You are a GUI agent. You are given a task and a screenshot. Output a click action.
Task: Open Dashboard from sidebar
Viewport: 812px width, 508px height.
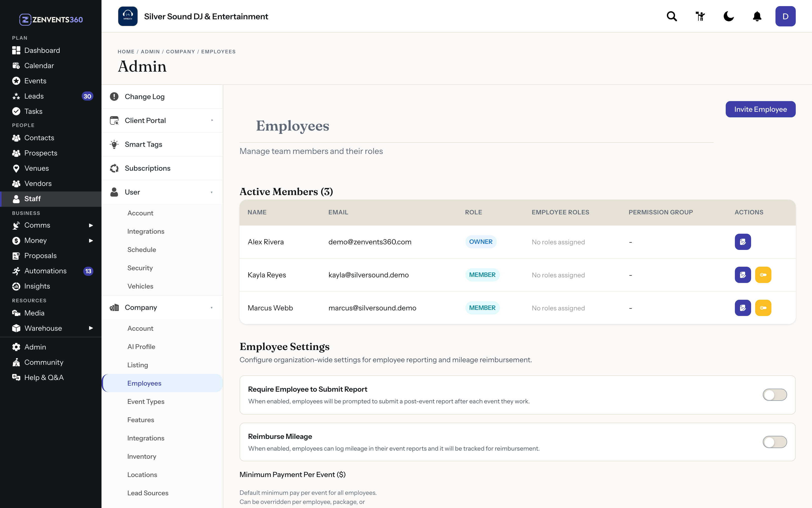51,50
